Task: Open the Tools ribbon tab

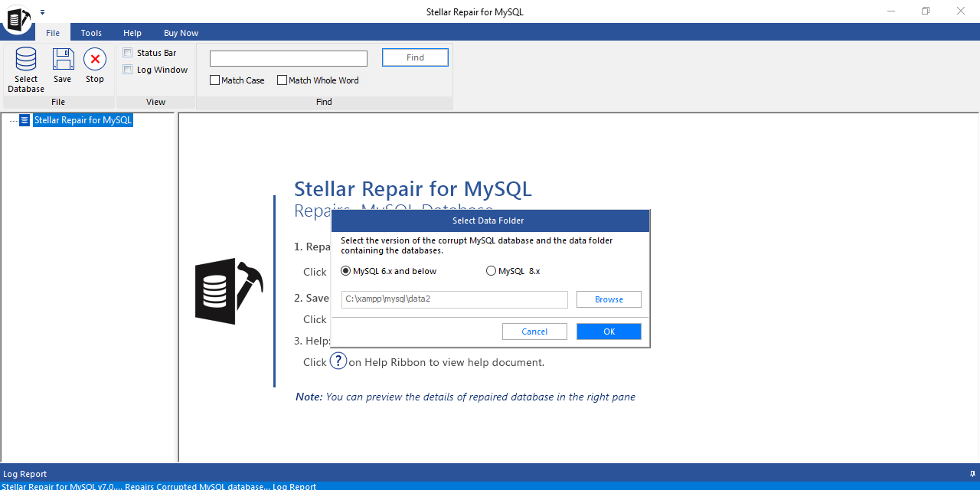Action: click(x=91, y=33)
